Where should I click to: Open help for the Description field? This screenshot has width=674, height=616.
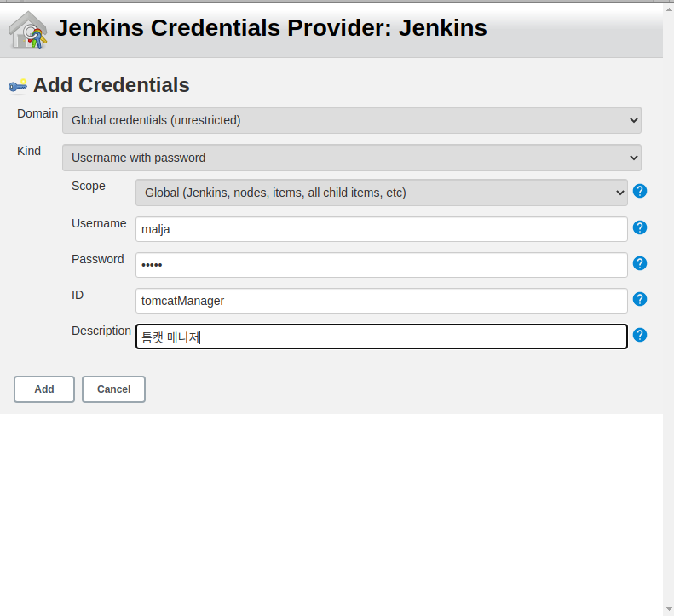click(640, 335)
